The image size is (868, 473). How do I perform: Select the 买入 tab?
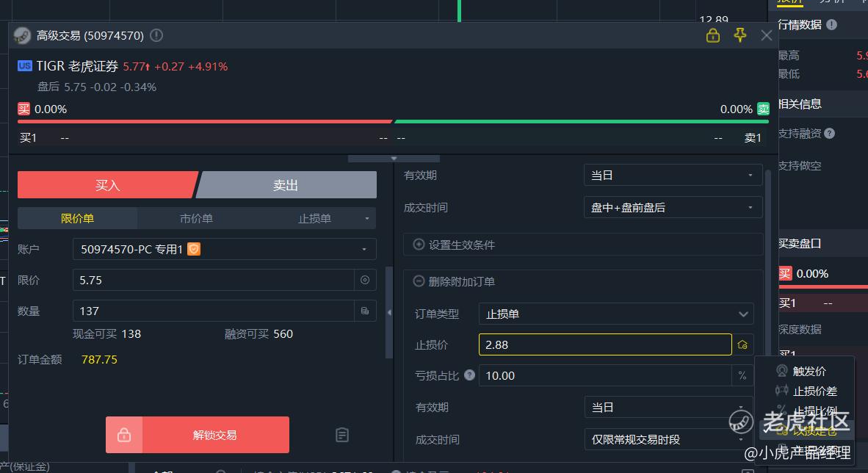point(107,185)
